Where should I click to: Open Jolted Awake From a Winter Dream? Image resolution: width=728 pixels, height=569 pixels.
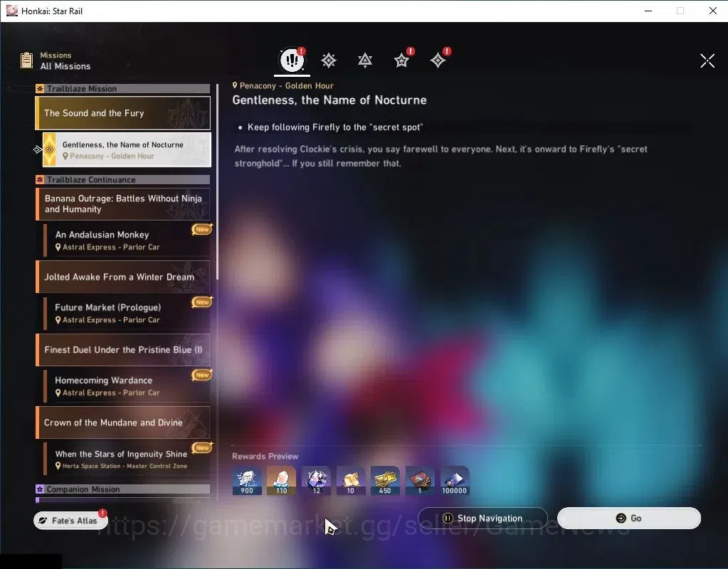coord(123,277)
